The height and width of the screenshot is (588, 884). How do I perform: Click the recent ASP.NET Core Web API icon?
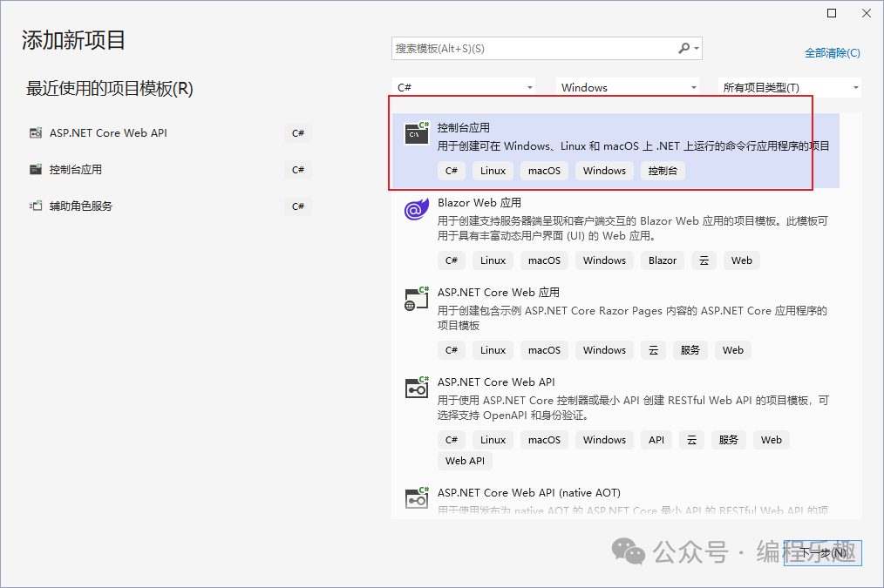click(36, 132)
